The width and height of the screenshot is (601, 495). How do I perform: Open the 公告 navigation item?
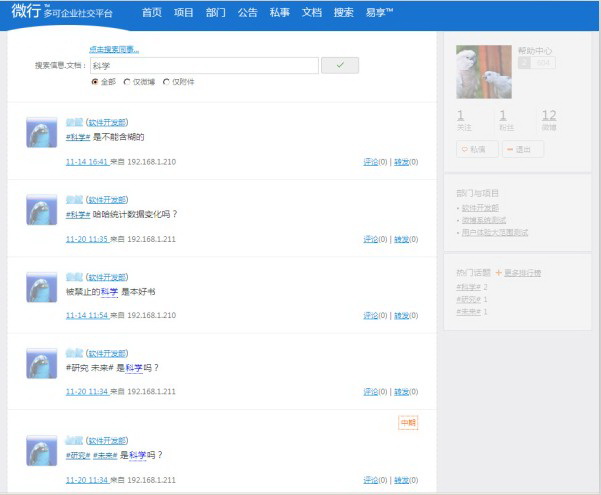coord(248,13)
